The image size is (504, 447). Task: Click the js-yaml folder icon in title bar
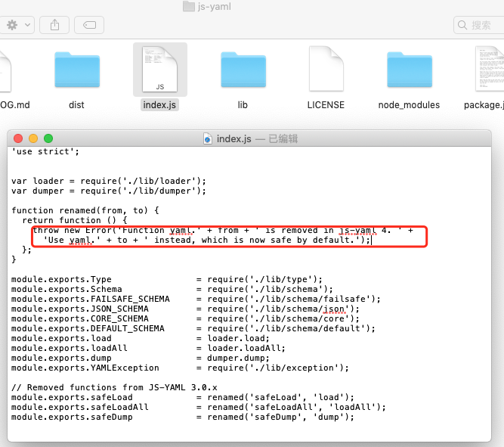pyautogui.click(x=189, y=6)
